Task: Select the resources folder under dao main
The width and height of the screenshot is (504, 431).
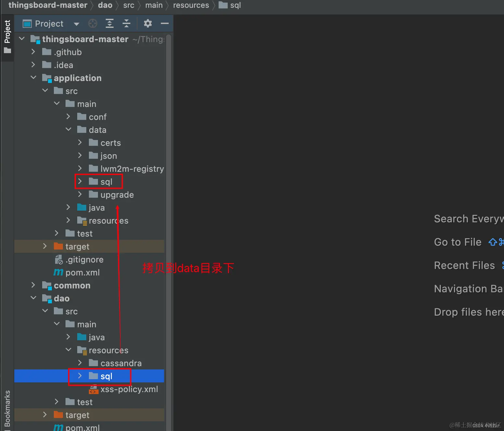Action: coord(103,350)
